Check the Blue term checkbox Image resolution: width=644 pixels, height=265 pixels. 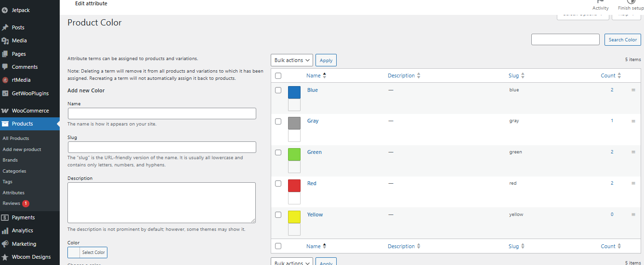278,90
